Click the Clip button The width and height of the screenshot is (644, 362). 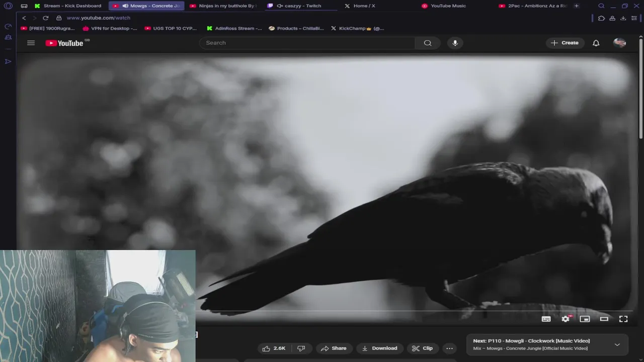point(423,348)
